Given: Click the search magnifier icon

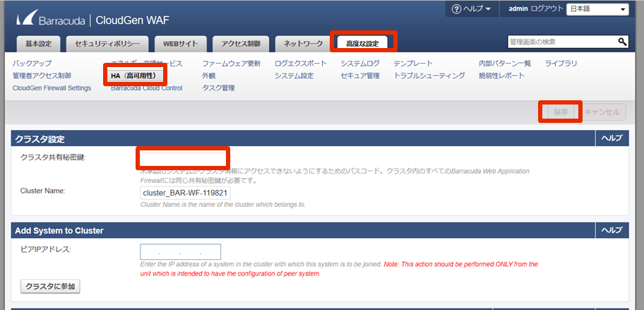Looking at the screenshot, I should 622,42.
